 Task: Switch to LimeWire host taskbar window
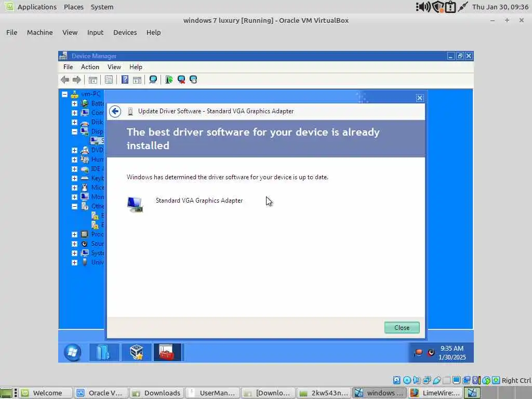[x=435, y=393]
